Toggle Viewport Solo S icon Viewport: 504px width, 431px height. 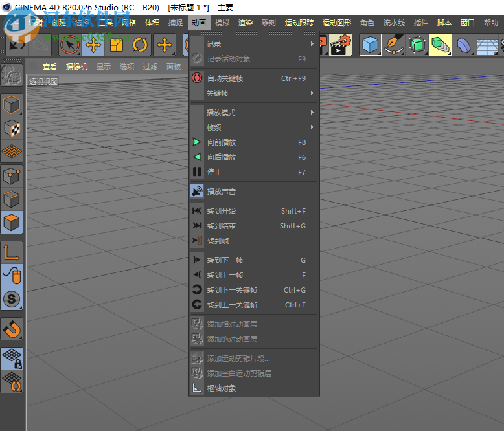(x=12, y=299)
